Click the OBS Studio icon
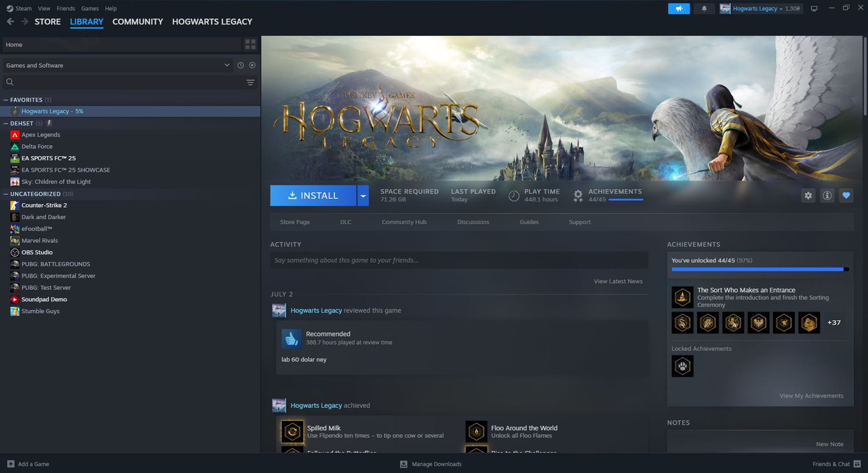 [x=15, y=252]
